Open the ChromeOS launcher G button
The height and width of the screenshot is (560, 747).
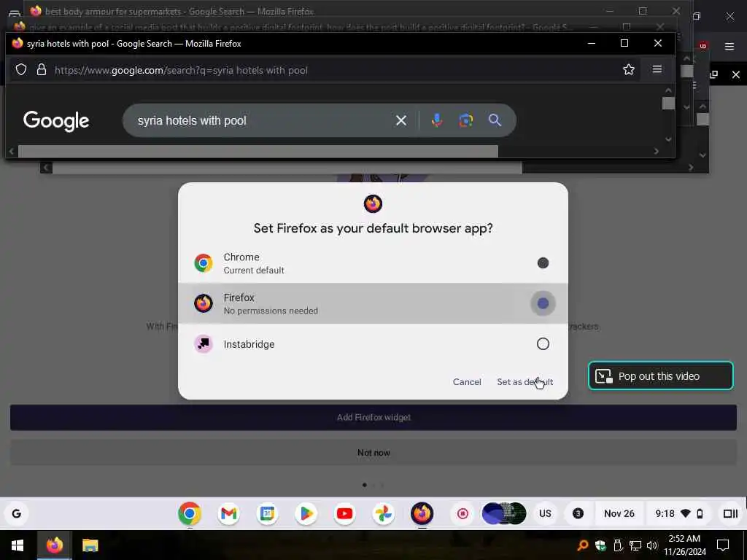[x=17, y=514]
